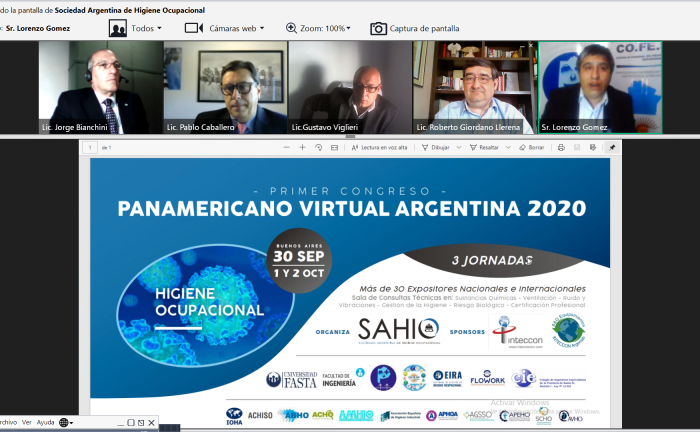Expand the Resaltar options chevron
The image size is (700, 432).
coord(508,148)
